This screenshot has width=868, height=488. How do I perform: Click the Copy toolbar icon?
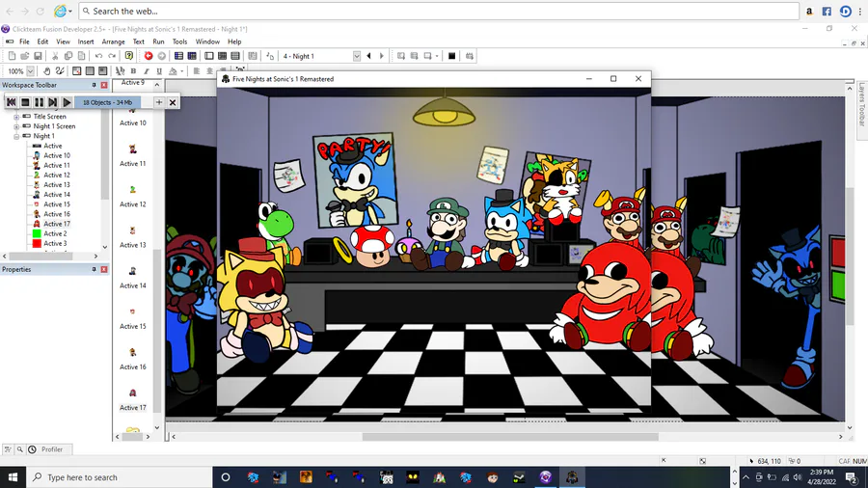point(68,56)
